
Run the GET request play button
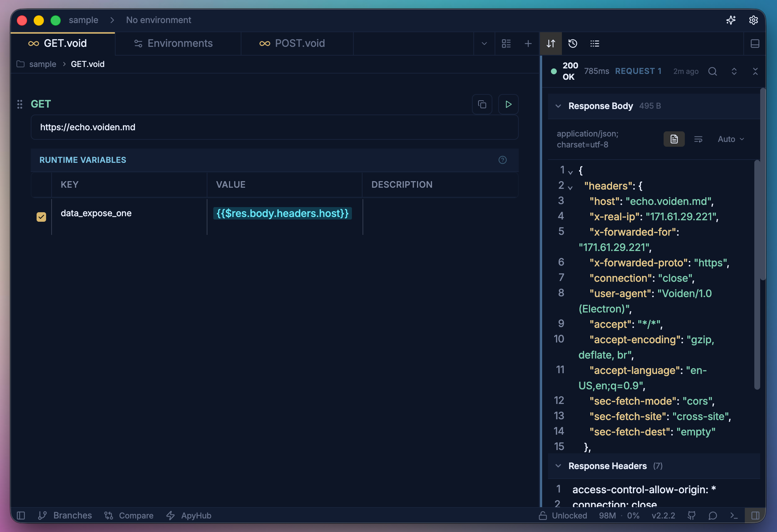point(508,104)
